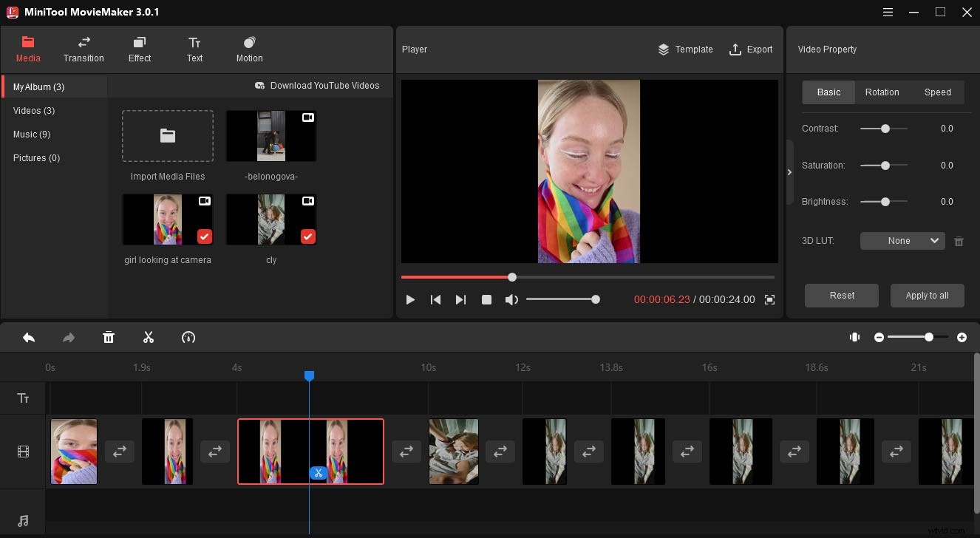Split the selected clip with the scissors tool
The width and height of the screenshot is (980, 538).
coord(148,337)
